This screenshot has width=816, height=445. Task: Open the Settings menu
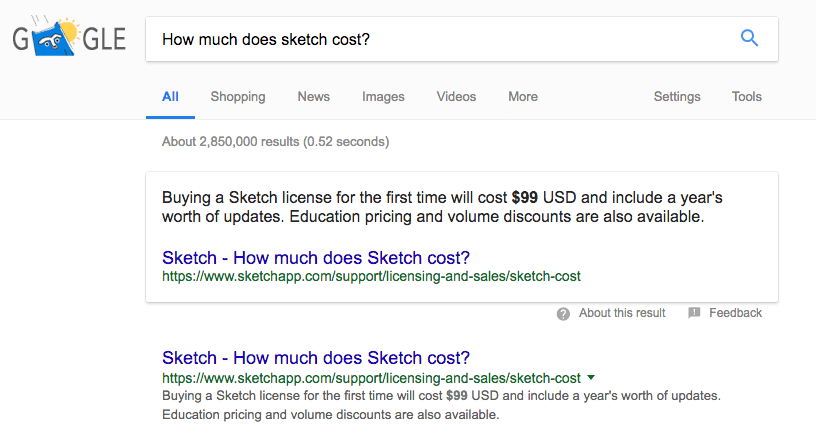(677, 97)
